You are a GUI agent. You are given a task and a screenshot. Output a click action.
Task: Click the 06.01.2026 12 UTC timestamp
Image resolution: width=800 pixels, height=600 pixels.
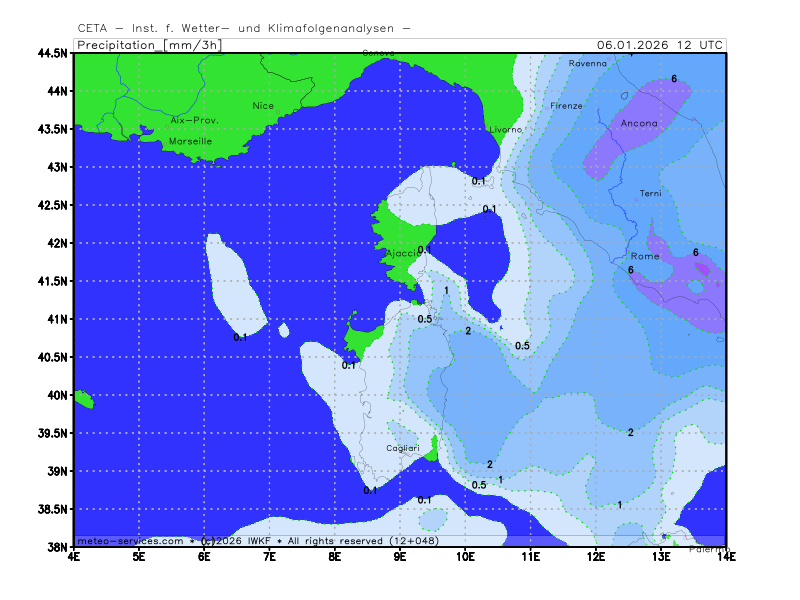pyautogui.click(x=659, y=44)
